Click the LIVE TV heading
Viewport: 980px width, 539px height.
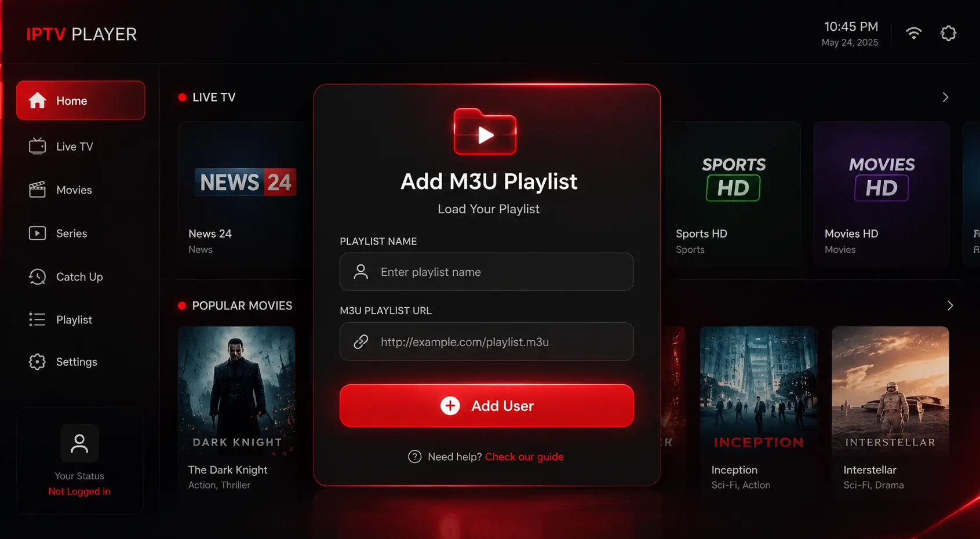214,97
